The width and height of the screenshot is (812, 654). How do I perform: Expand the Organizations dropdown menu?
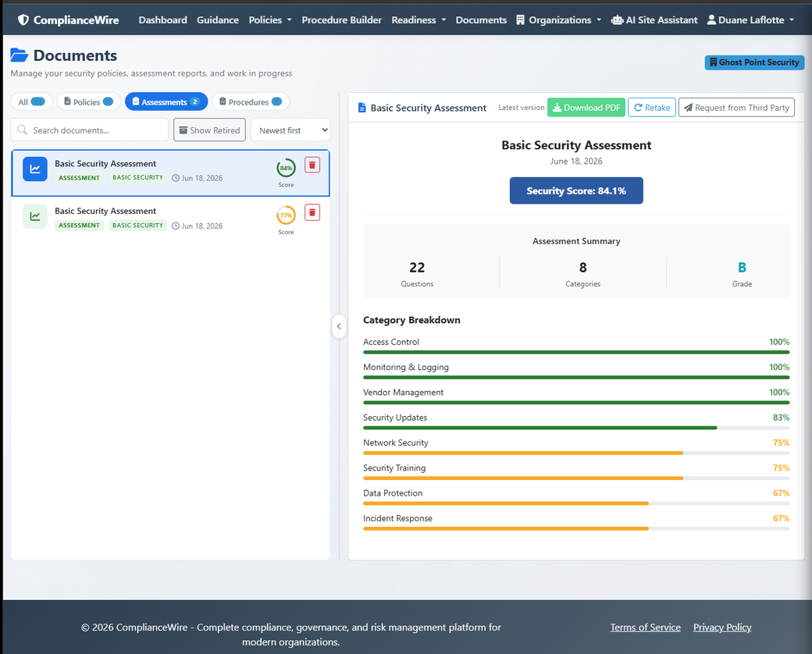(559, 20)
